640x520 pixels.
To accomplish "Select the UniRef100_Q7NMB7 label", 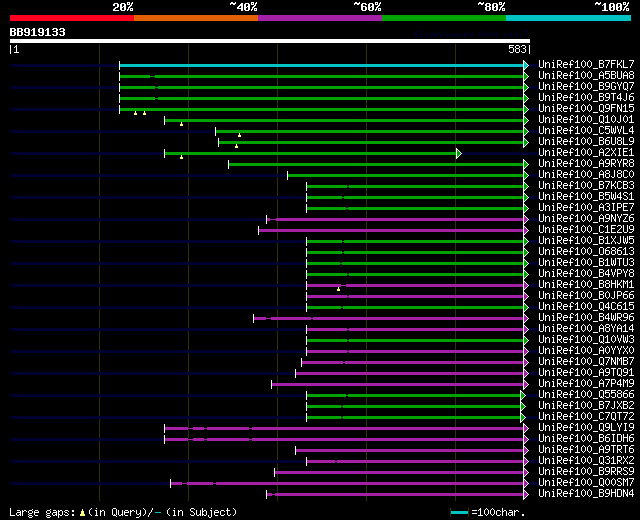I will [586, 362].
